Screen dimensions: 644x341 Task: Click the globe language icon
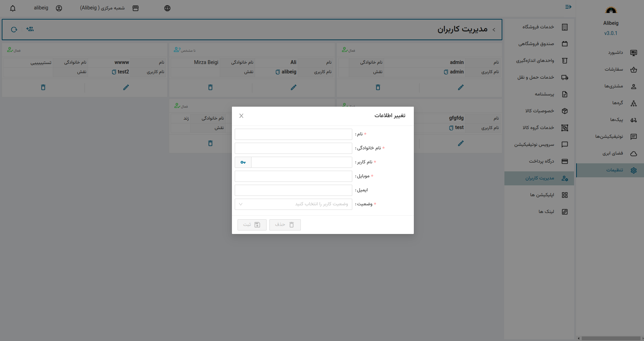167,8
